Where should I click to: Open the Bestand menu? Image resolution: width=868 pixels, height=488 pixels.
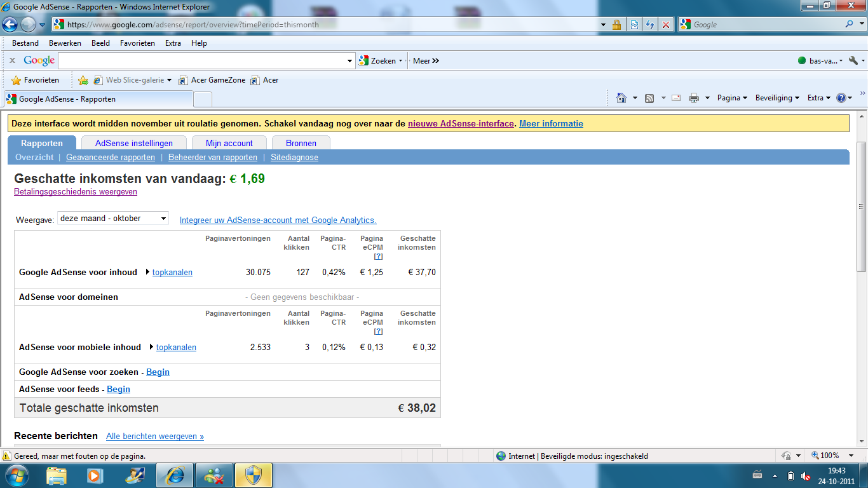coord(25,43)
